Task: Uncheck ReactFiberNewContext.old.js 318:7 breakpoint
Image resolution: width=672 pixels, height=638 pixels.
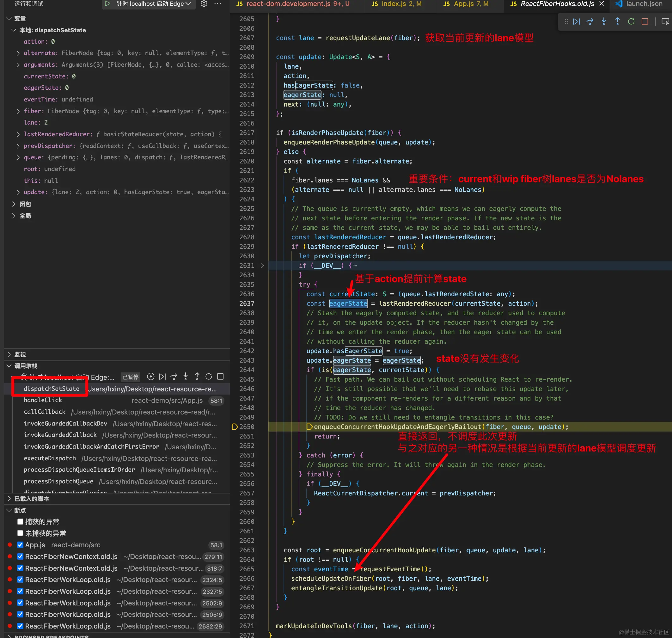Action: point(20,567)
